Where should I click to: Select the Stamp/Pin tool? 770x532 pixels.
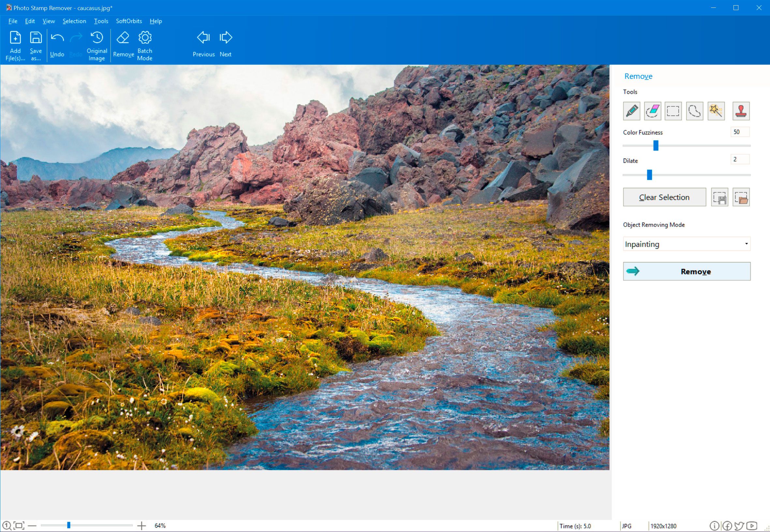(x=741, y=110)
